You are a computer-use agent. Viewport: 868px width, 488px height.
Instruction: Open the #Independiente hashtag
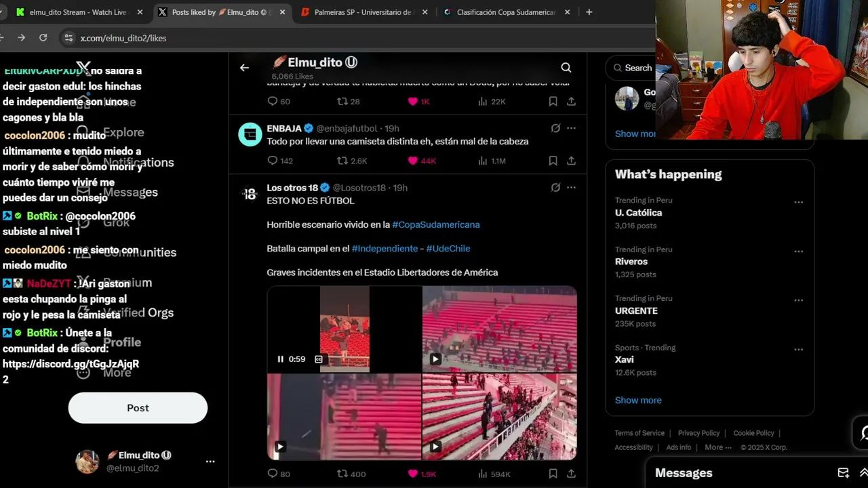point(384,249)
